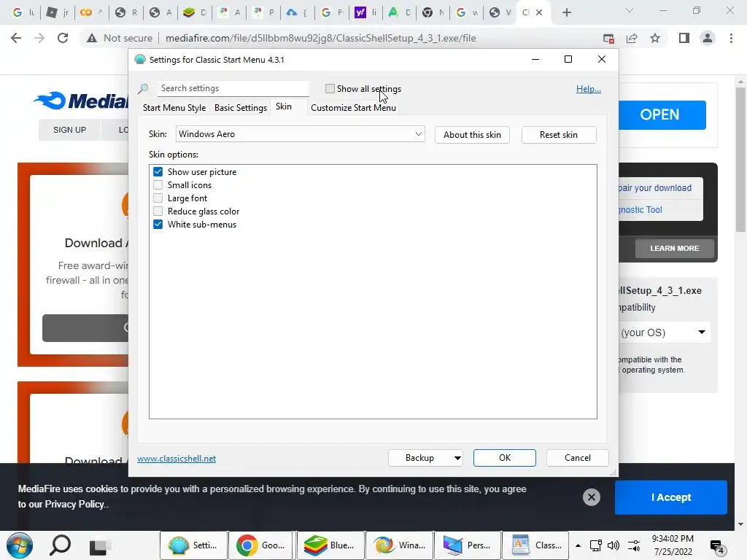Click the Not secure warning icon
Screen dimensions: 747x560
[x=92, y=38]
